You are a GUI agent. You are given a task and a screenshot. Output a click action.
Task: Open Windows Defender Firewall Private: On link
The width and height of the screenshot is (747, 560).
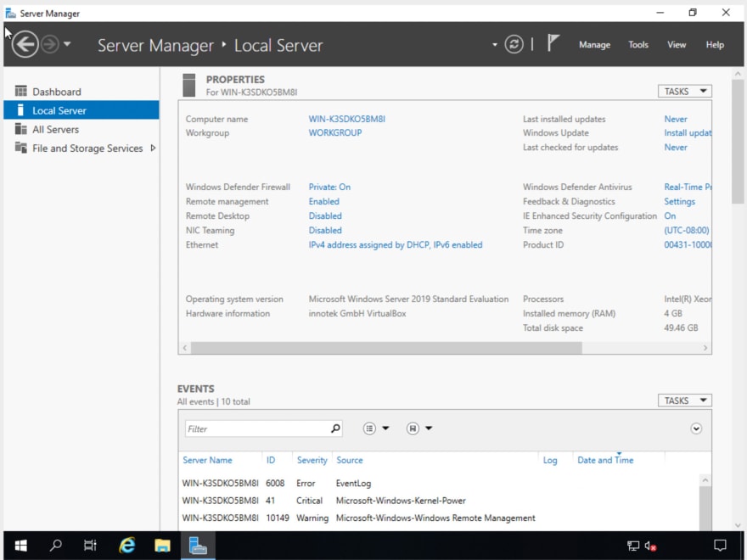point(329,188)
